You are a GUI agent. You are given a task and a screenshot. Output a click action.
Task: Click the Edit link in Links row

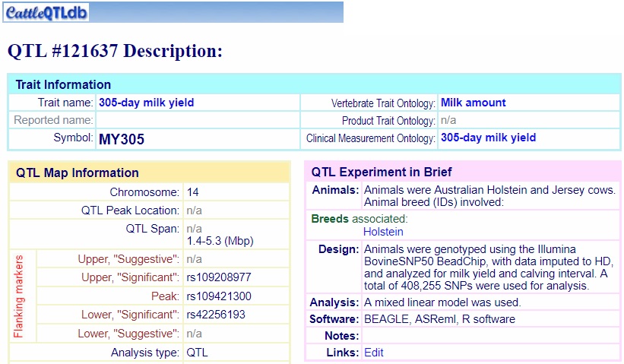[x=374, y=353]
